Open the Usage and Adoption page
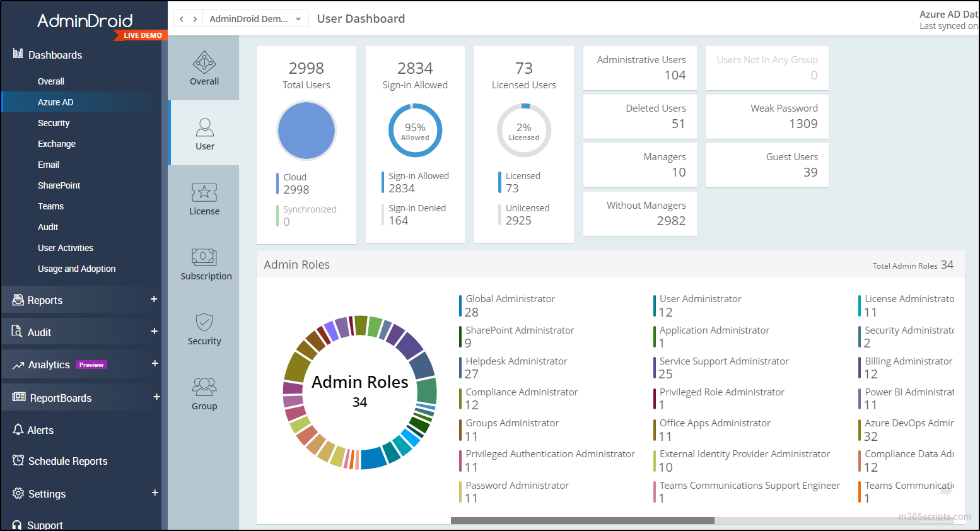Screen dimensions: 980x531 pos(76,268)
